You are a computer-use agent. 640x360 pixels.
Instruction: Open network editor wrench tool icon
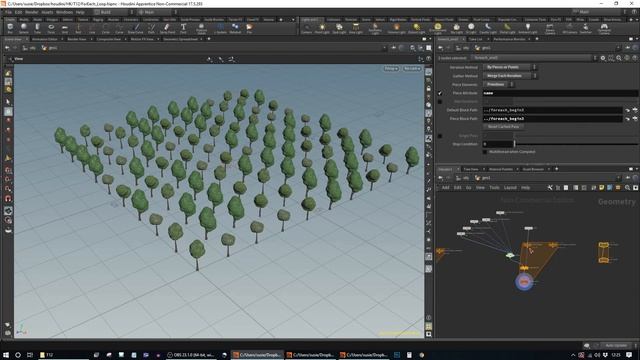point(550,188)
